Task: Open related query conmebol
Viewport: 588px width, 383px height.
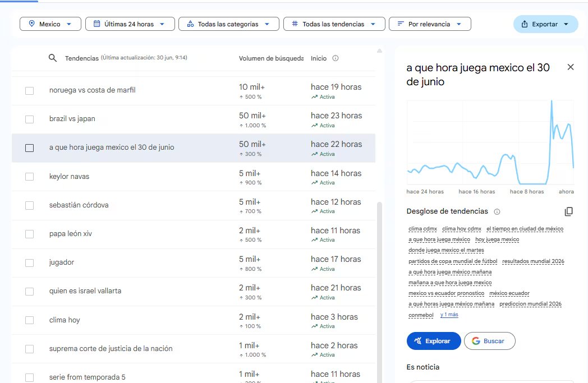Action: pos(421,315)
